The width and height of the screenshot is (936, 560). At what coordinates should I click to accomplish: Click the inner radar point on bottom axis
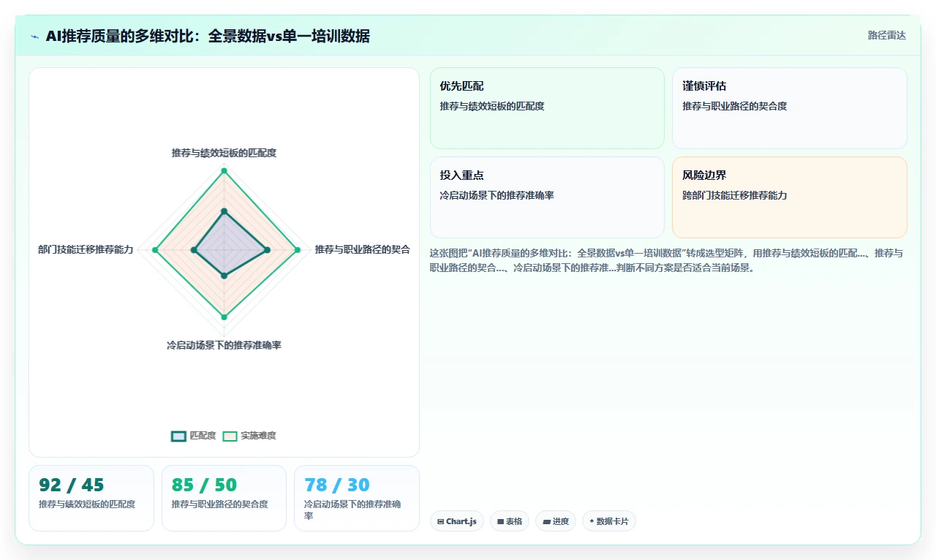(224, 276)
